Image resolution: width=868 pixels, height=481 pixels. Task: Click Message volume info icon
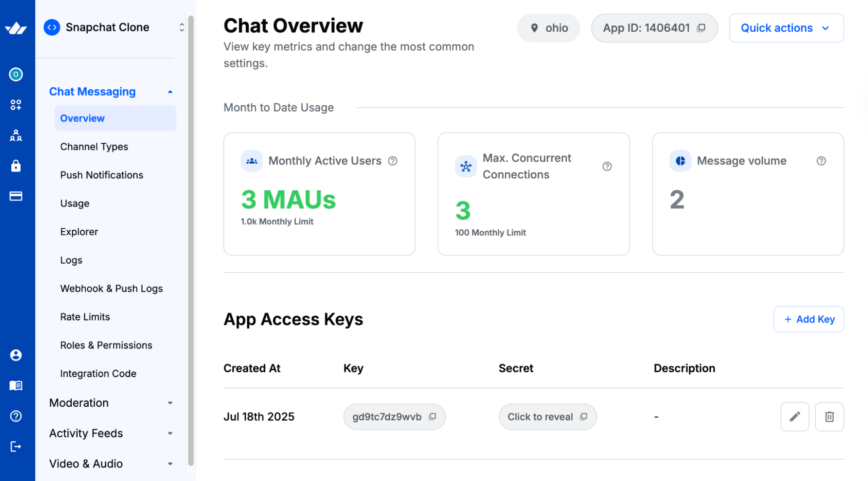(x=821, y=161)
